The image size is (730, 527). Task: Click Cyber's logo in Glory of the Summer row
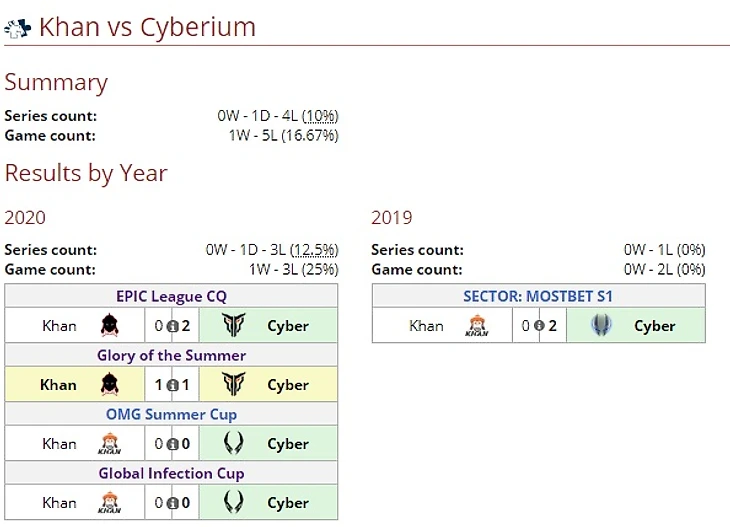[x=233, y=384]
